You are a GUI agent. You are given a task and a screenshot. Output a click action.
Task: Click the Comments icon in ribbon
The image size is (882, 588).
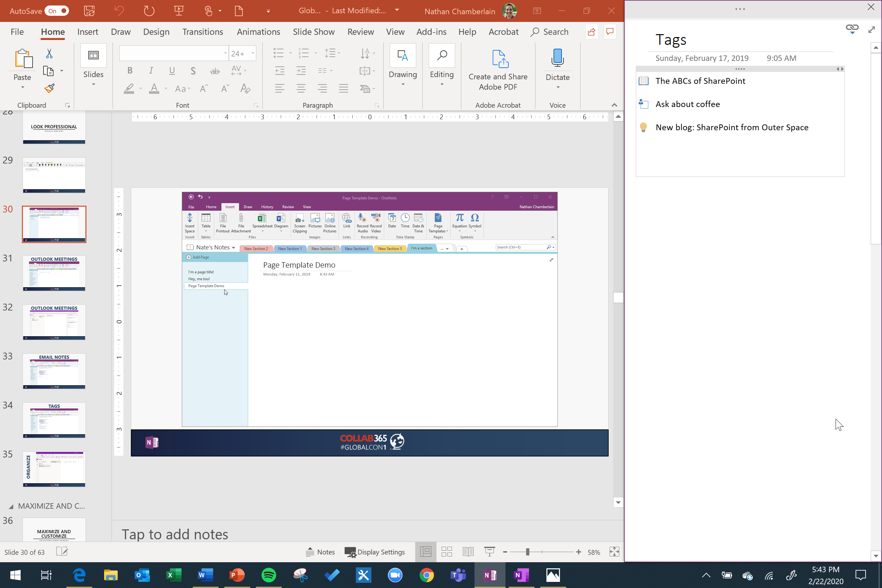610,32
